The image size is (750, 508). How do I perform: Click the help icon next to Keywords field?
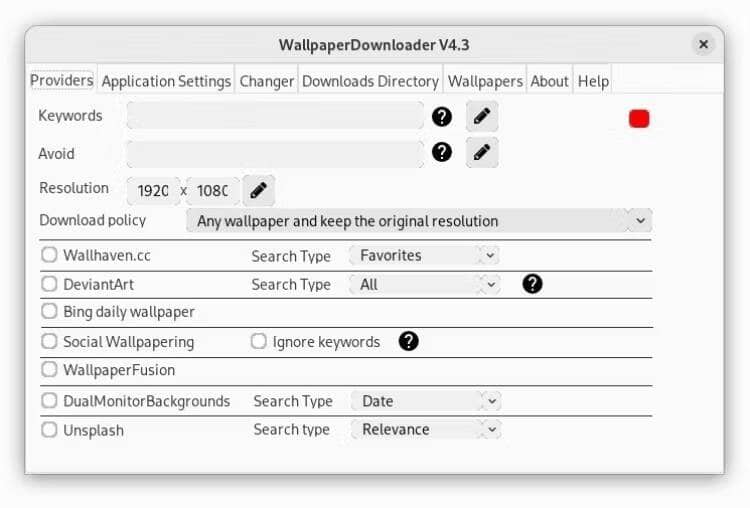click(441, 116)
